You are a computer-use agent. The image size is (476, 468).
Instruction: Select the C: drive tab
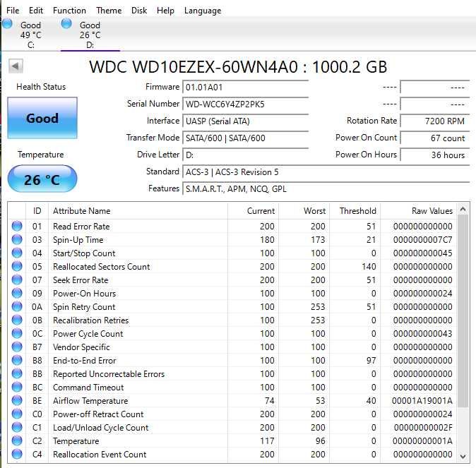(x=30, y=35)
